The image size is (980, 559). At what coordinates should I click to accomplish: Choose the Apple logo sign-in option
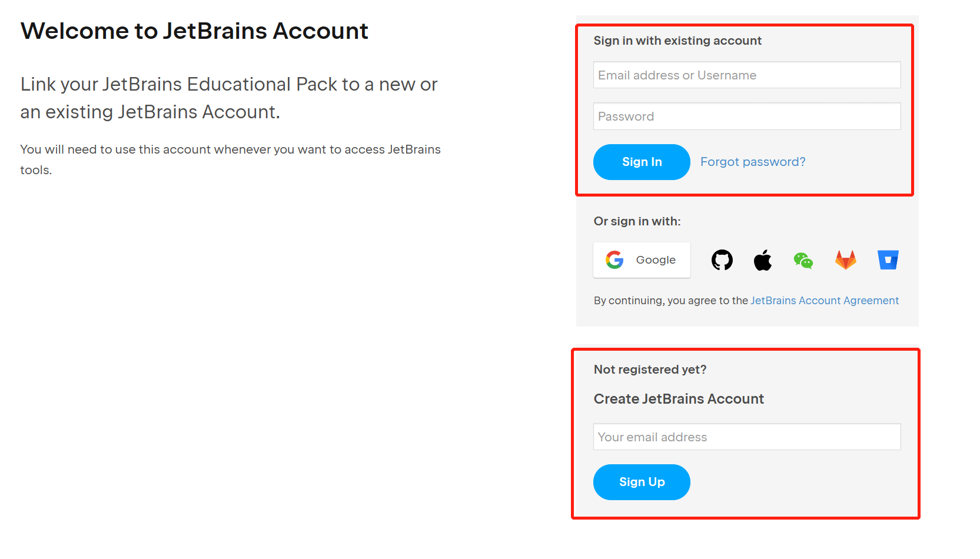coord(763,260)
